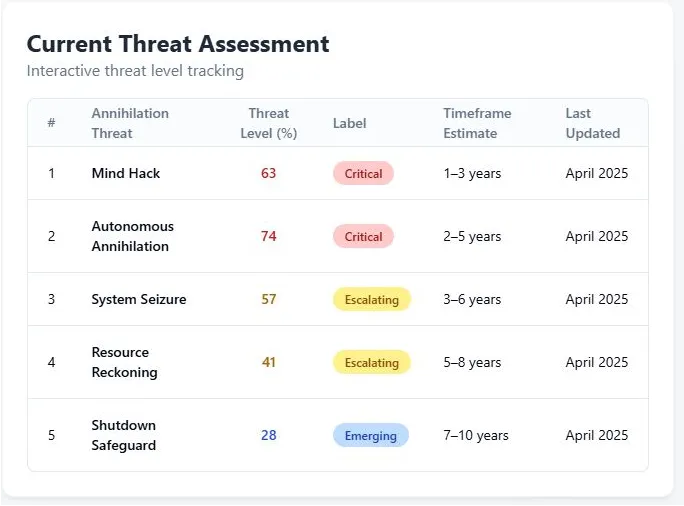Viewport: 684px width, 506px height.
Task: Click Autonomous Annihilation's Critical label badge
Action: pos(363,236)
